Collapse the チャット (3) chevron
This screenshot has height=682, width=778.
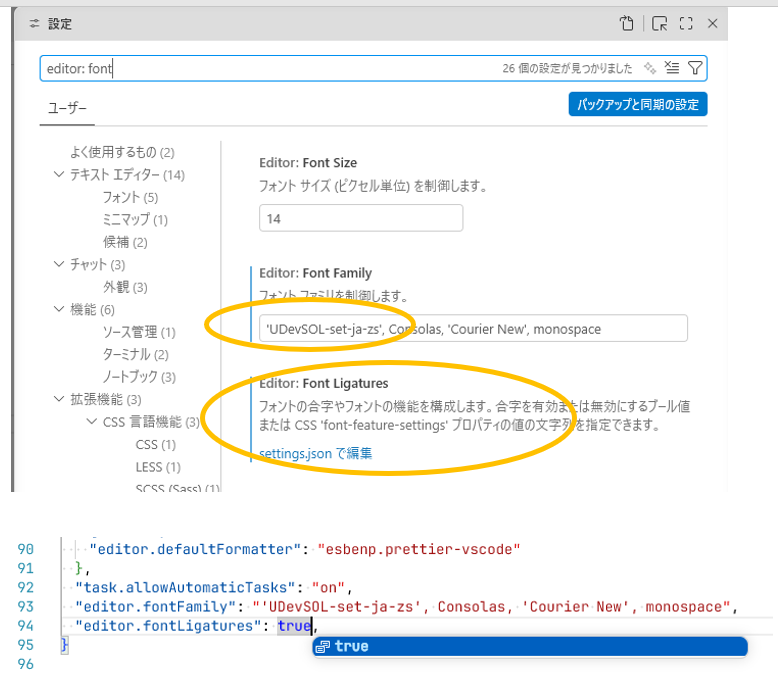pos(59,264)
